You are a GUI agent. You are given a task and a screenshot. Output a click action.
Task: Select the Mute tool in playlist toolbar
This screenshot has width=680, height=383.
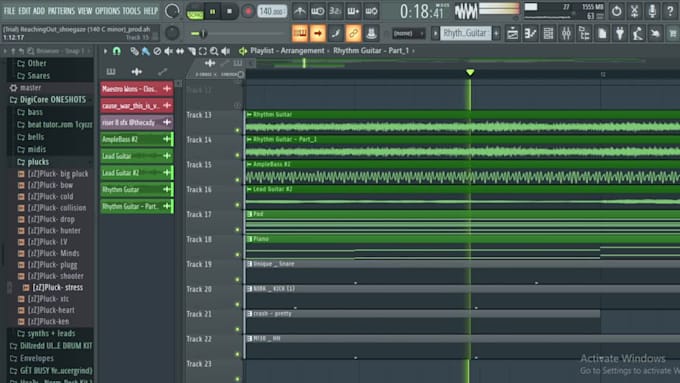(x=168, y=51)
